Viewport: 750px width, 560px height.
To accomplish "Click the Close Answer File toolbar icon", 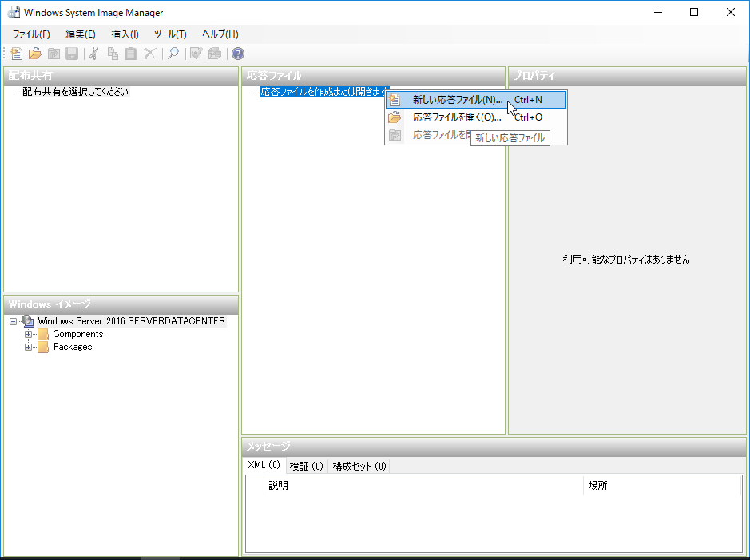I will (x=54, y=54).
